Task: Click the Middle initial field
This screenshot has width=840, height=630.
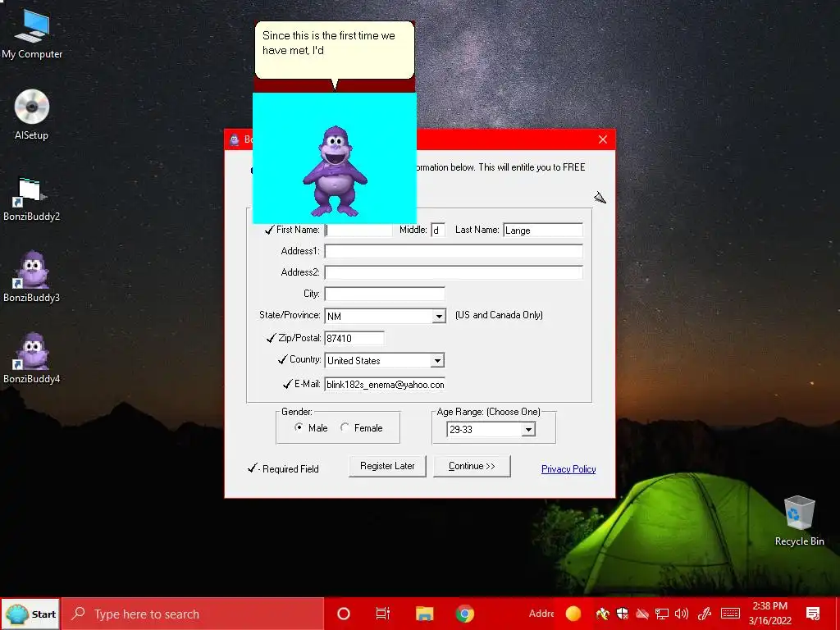Action: click(438, 231)
